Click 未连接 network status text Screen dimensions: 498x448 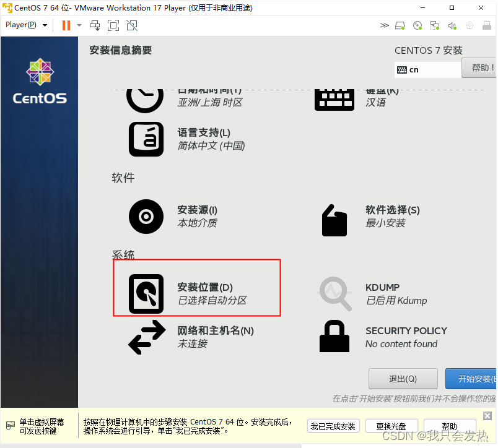pos(193,343)
